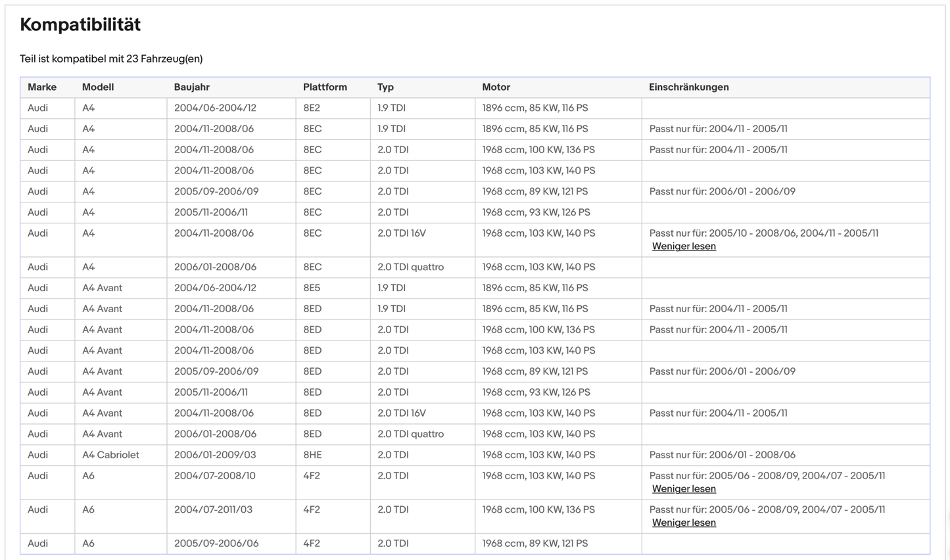This screenshot has height=560, width=950.
Task: Click the '2004/07-2011/03' Baujahr cell
Action: point(213,509)
